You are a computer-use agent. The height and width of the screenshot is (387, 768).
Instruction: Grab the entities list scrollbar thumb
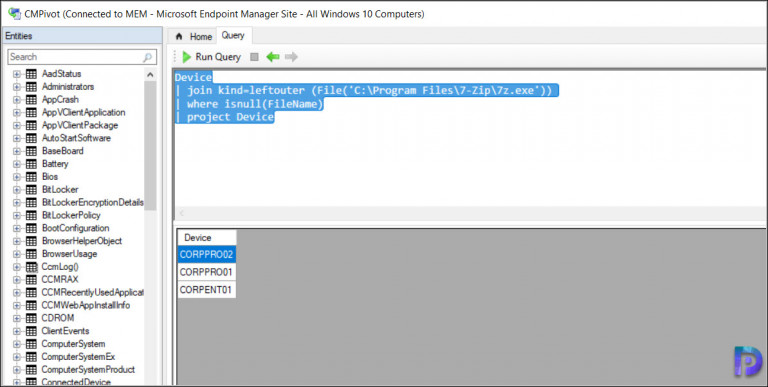click(x=150, y=145)
